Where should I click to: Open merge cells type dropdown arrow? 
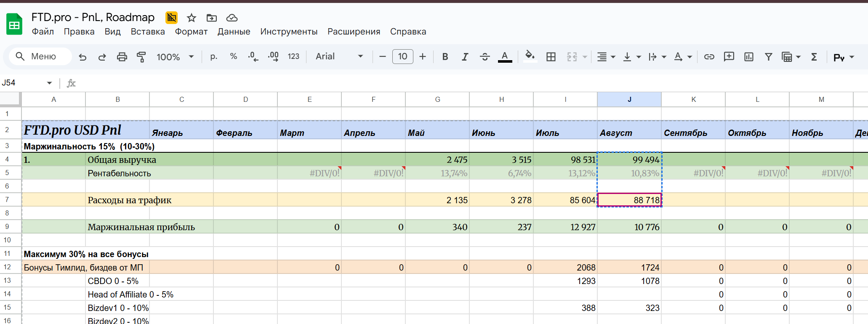click(585, 57)
